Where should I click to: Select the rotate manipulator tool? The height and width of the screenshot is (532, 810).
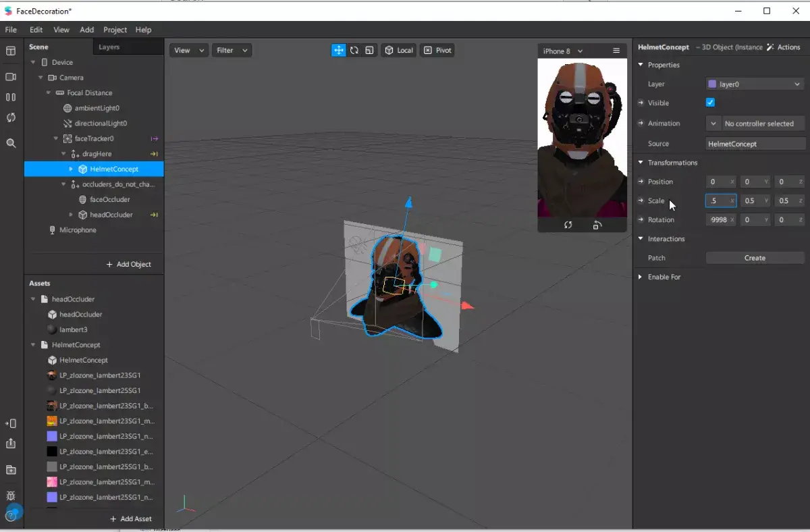354,51
